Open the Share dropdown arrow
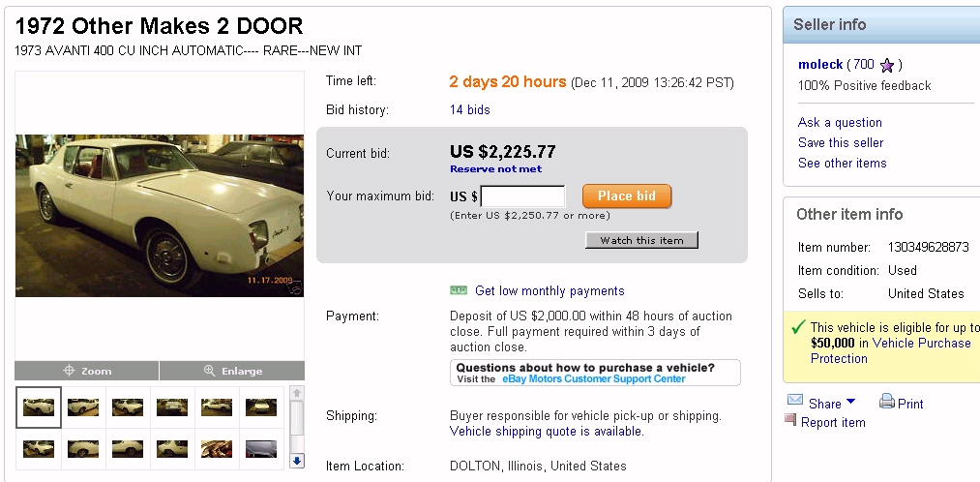Screen dimensions: 980x482 tap(851, 402)
